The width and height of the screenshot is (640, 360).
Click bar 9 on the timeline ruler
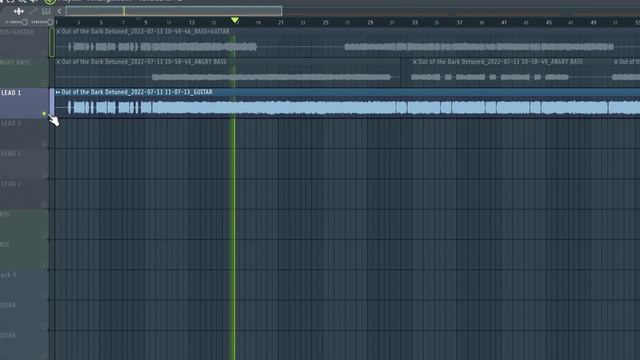(x=146, y=22)
